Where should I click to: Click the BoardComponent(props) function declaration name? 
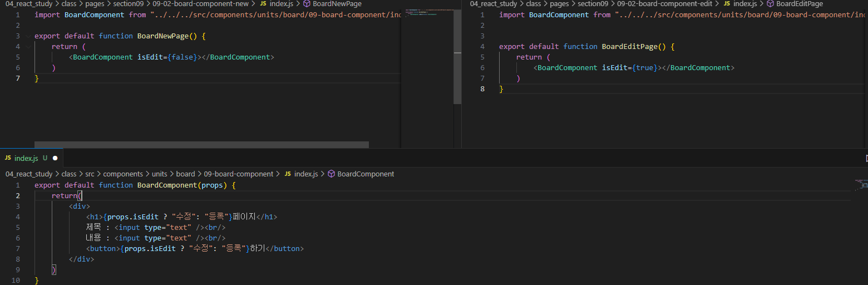167,185
